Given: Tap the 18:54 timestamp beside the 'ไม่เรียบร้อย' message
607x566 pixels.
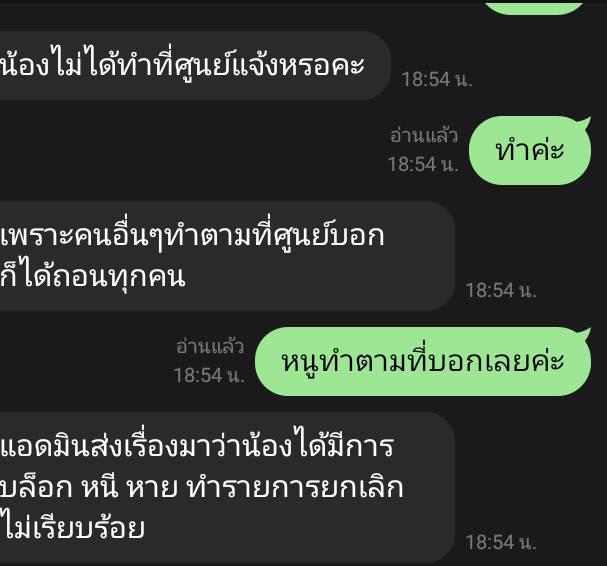Looking at the screenshot, I should 501,542.
